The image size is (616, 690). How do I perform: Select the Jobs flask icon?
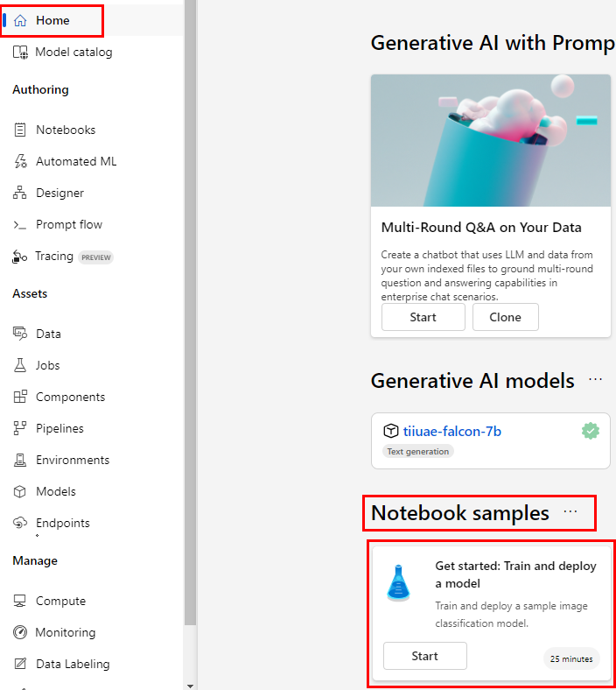[x=20, y=365]
